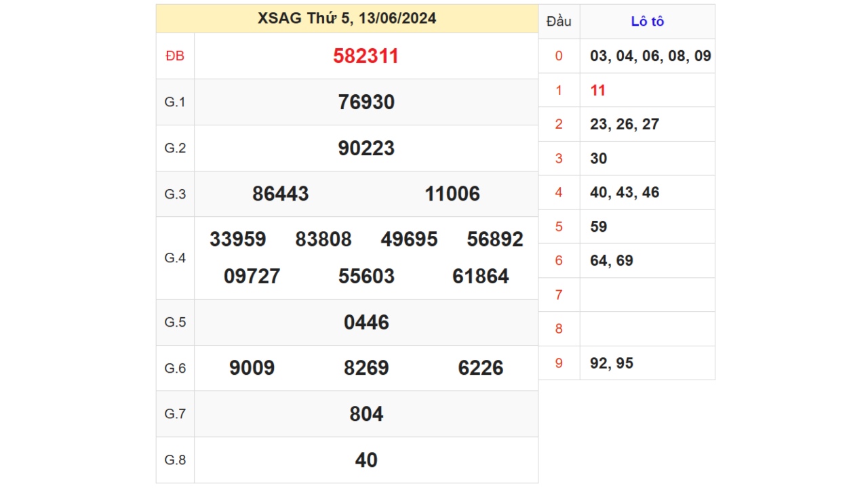Select lô tô values 92, 95
Image resolution: width=868 pixels, height=488 pixels.
612,363
